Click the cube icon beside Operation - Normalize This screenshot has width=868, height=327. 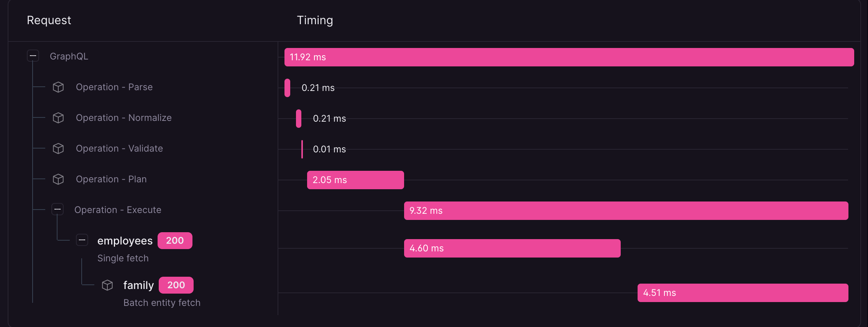coord(58,118)
